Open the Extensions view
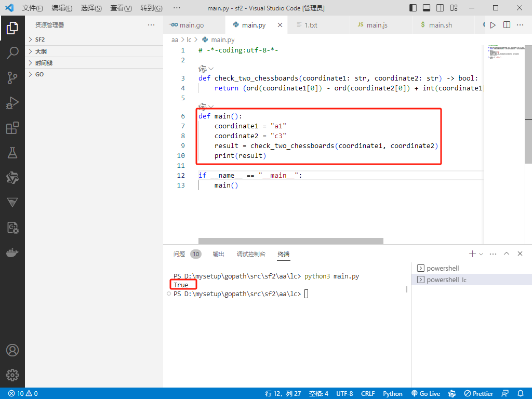Viewport: 532px width, 399px height. [x=12, y=128]
